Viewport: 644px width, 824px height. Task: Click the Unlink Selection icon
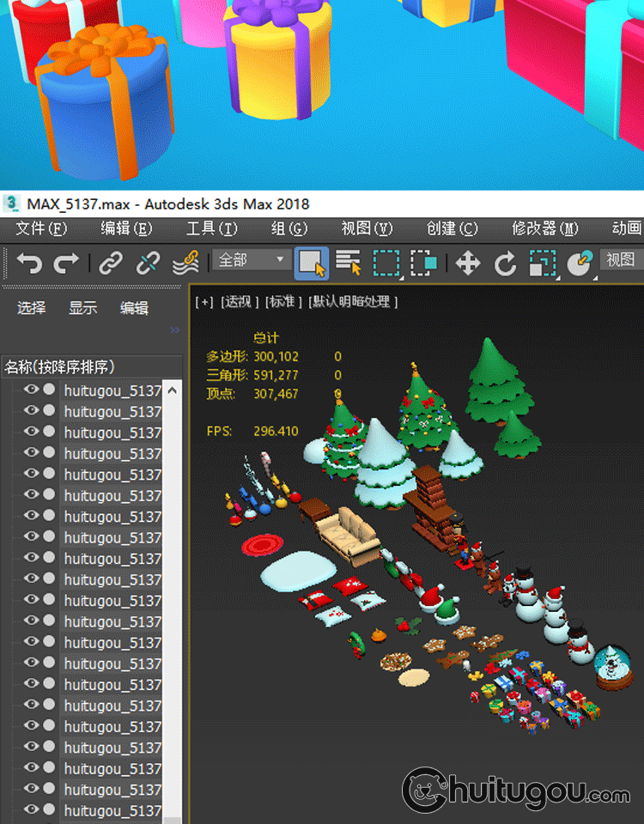[x=149, y=263]
